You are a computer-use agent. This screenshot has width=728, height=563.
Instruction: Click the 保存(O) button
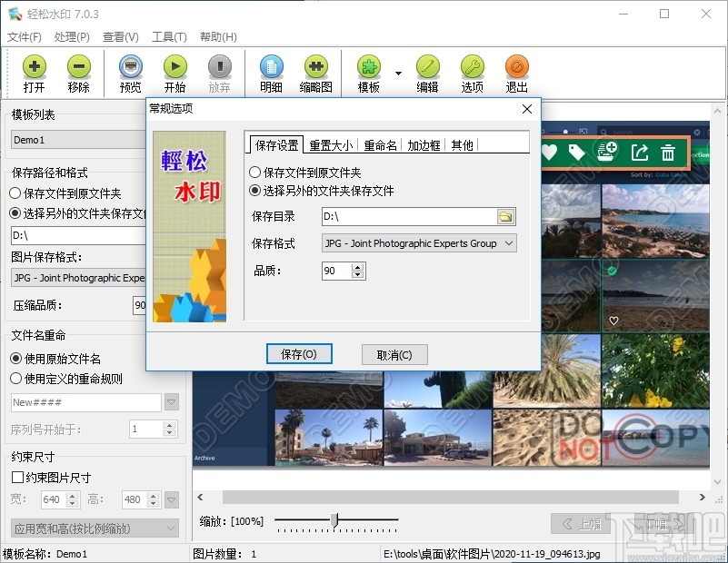coord(299,355)
